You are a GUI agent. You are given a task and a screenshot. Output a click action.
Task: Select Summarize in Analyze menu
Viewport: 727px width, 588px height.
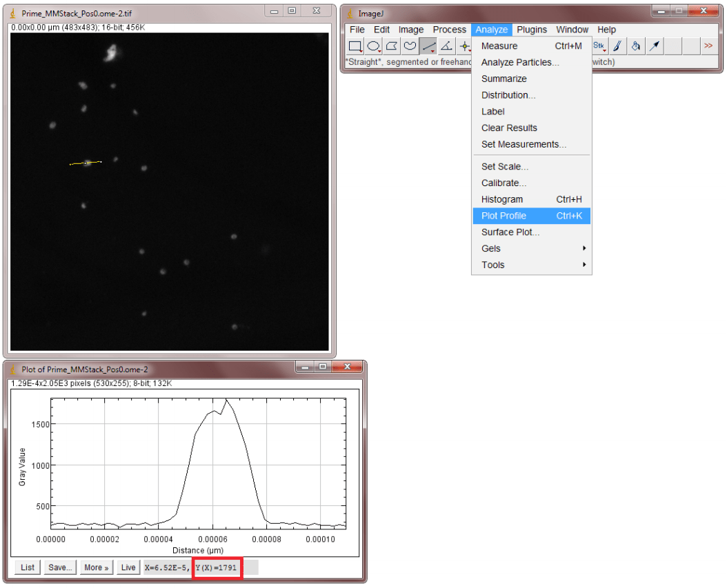coord(531,79)
